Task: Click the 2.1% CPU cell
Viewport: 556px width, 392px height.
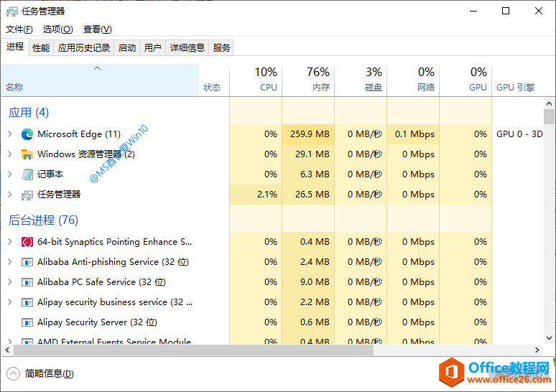Action: point(256,195)
